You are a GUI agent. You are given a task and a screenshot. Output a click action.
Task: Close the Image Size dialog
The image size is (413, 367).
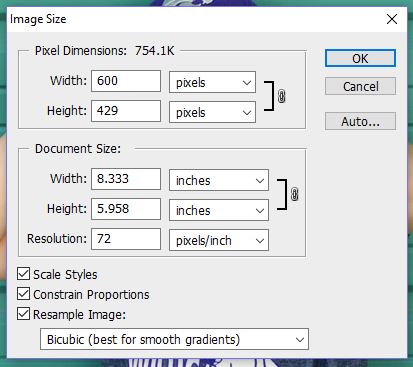pos(392,19)
